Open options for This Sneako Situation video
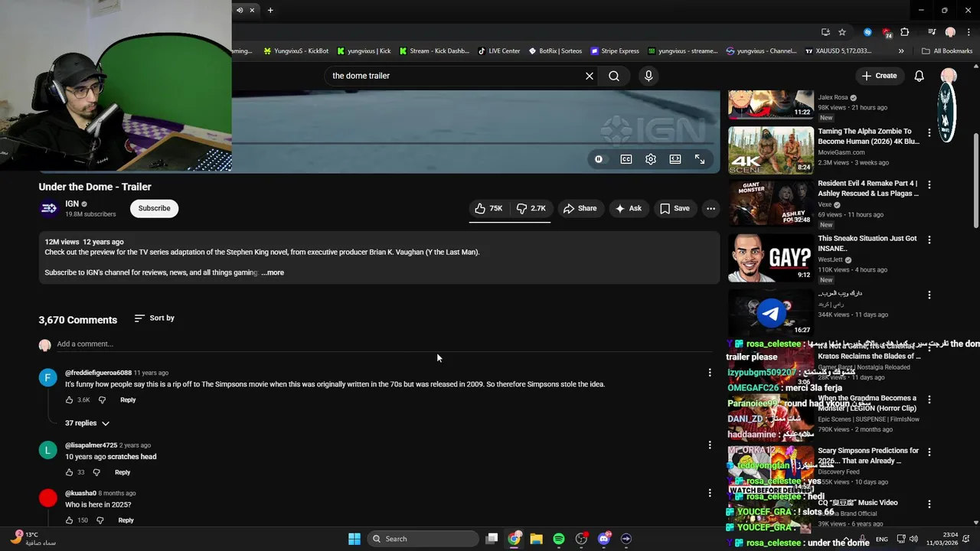Image resolution: width=980 pixels, height=551 pixels. 929,240
